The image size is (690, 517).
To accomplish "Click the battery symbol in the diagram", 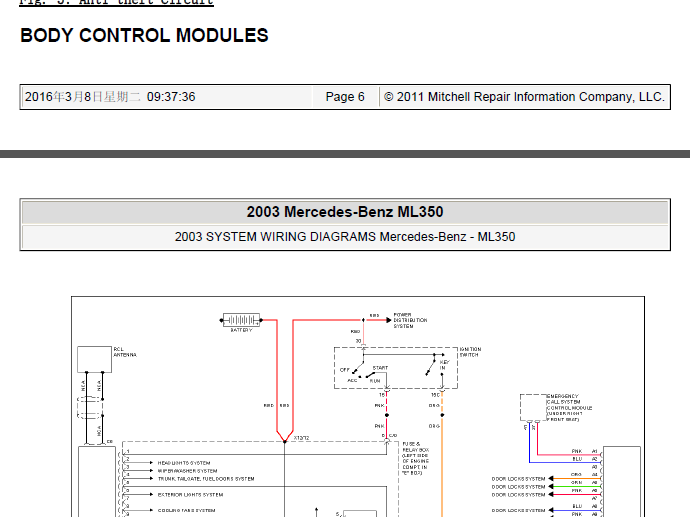I will (x=241, y=320).
